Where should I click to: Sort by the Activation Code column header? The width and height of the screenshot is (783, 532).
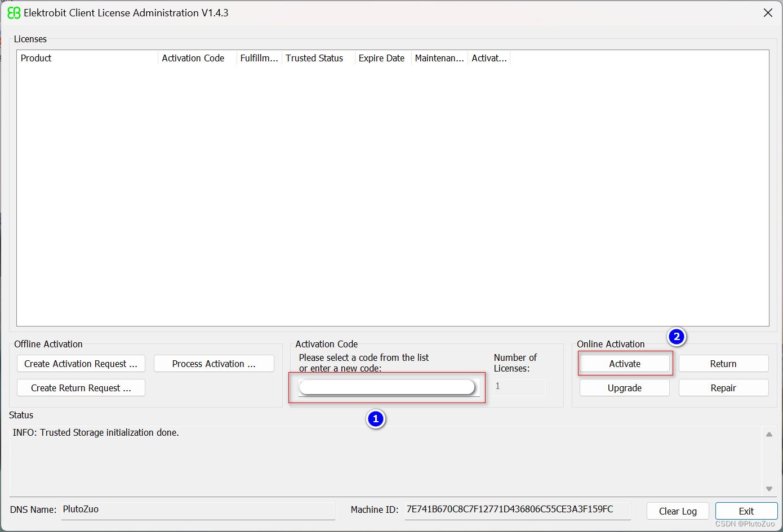[197, 58]
